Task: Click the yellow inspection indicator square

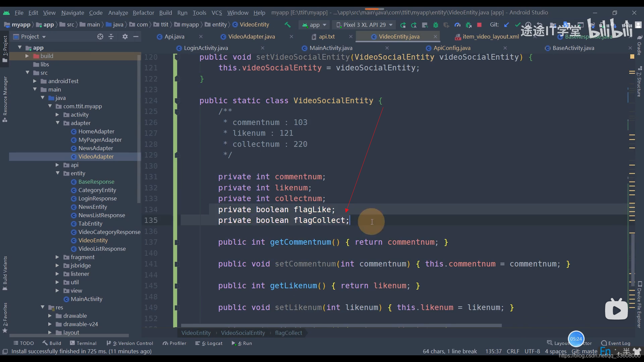Action: tap(632, 57)
